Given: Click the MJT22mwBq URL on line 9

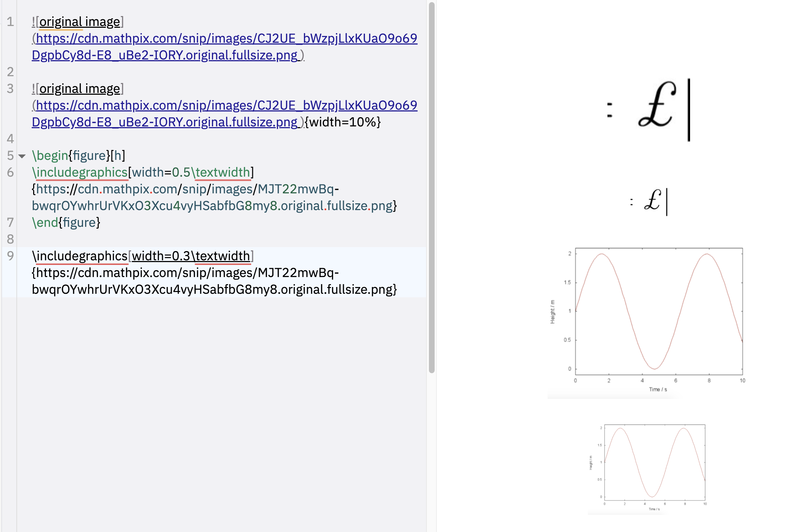Looking at the screenshot, I should coord(214,281).
